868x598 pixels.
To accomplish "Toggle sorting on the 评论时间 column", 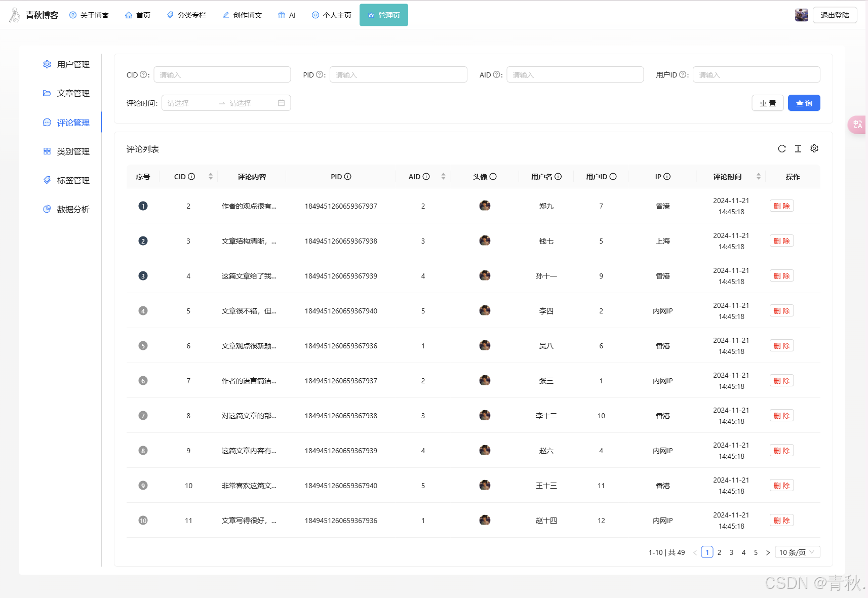I will click(x=758, y=177).
